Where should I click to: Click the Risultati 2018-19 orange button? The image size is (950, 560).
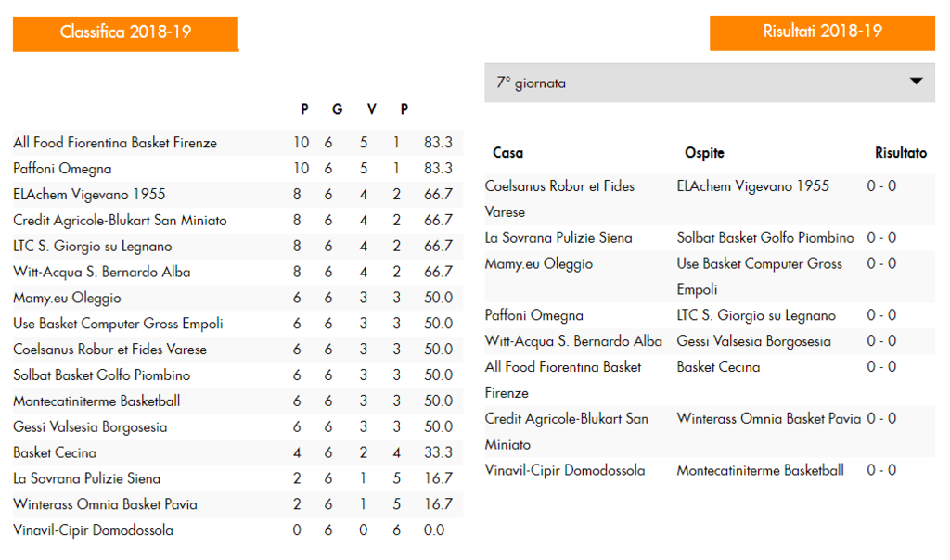pos(822,32)
